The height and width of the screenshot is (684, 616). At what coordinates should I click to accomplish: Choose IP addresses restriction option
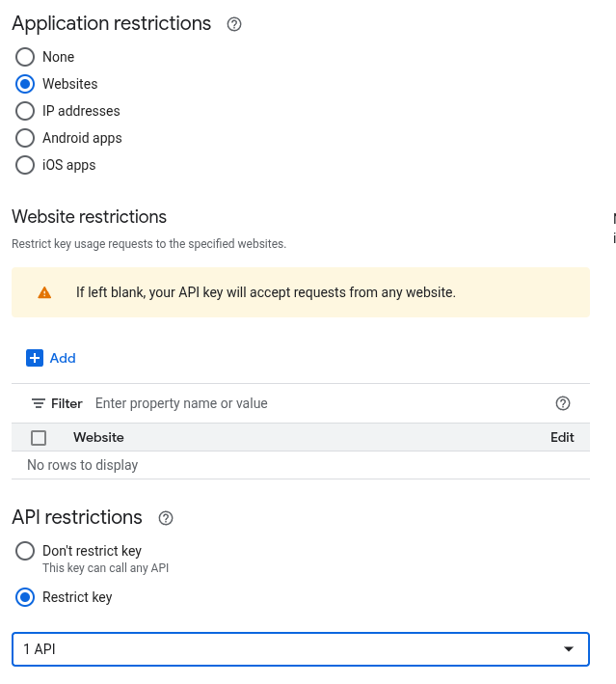click(x=25, y=111)
